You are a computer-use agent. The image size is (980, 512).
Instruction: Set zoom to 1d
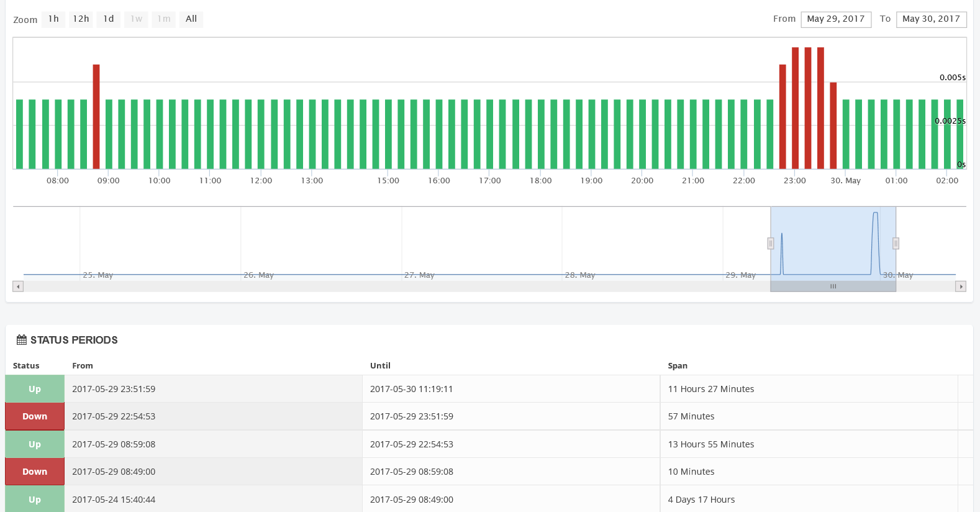(109, 19)
